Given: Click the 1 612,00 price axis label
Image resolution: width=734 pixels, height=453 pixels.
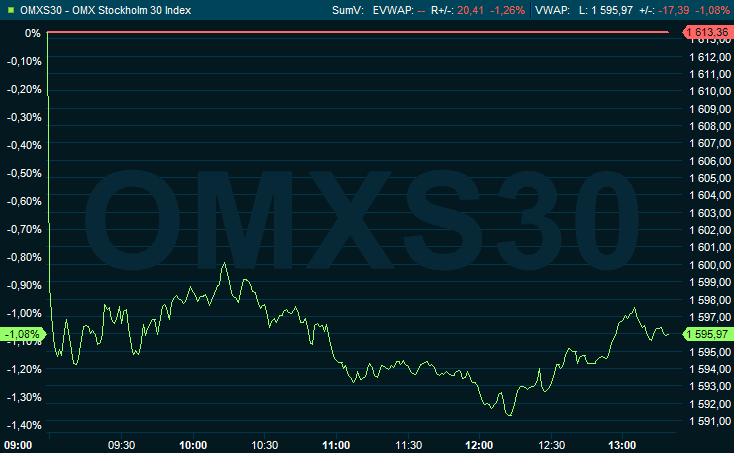Looking at the screenshot, I should click(x=710, y=57).
